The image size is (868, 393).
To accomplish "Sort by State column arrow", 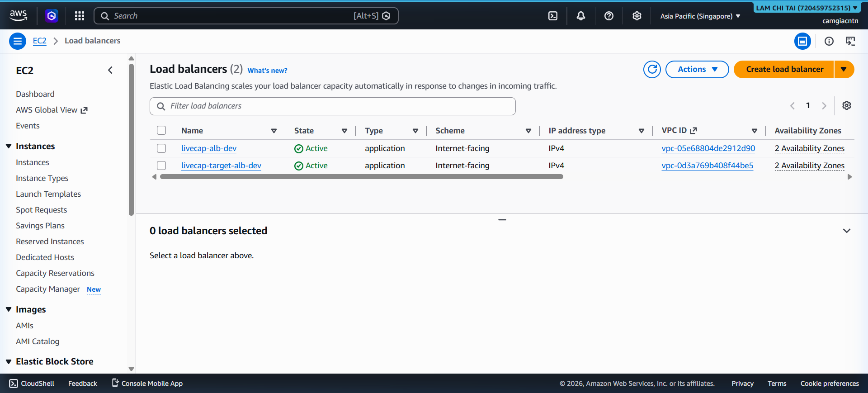I will [x=344, y=131].
